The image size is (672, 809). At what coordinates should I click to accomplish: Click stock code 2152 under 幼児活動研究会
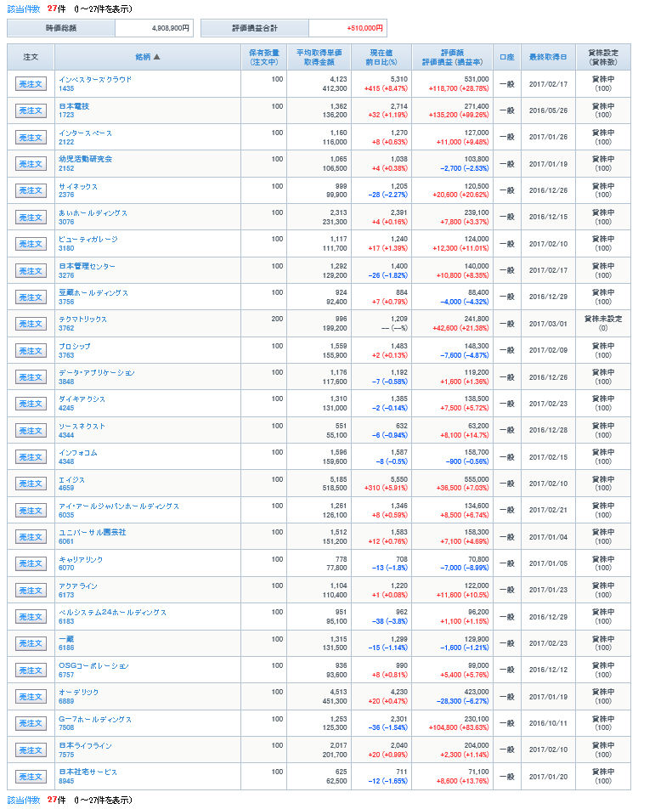click(66, 168)
